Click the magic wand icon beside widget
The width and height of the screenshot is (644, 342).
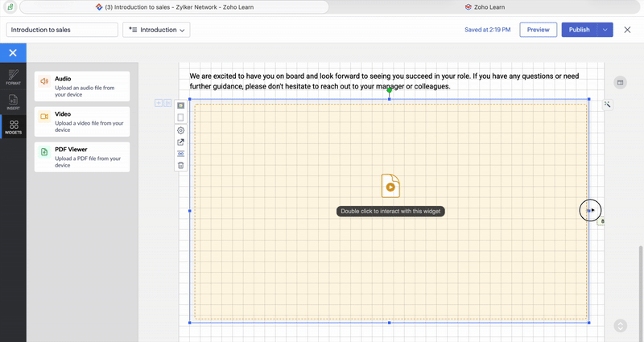pyautogui.click(x=608, y=105)
